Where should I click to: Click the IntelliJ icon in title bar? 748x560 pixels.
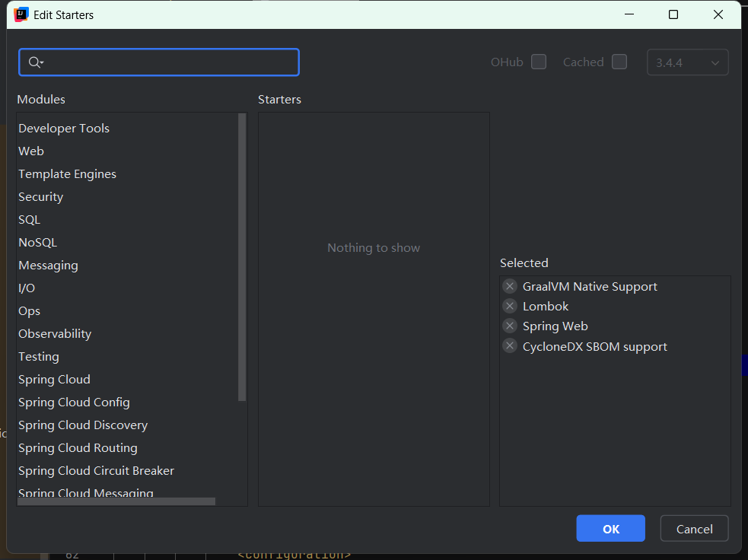point(21,14)
